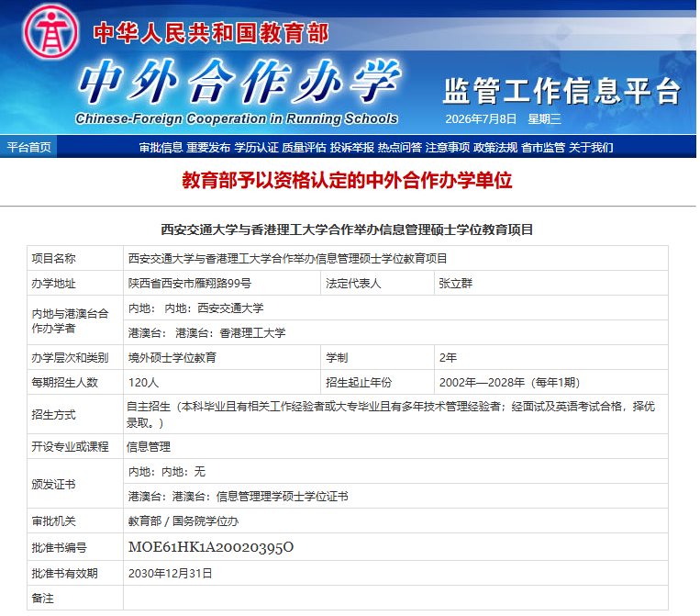Go to 注意事项 navigation item

point(448,148)
